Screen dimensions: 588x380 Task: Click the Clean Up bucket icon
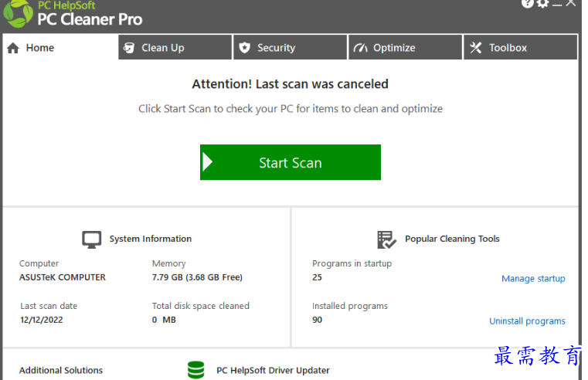tap(129, 48)
